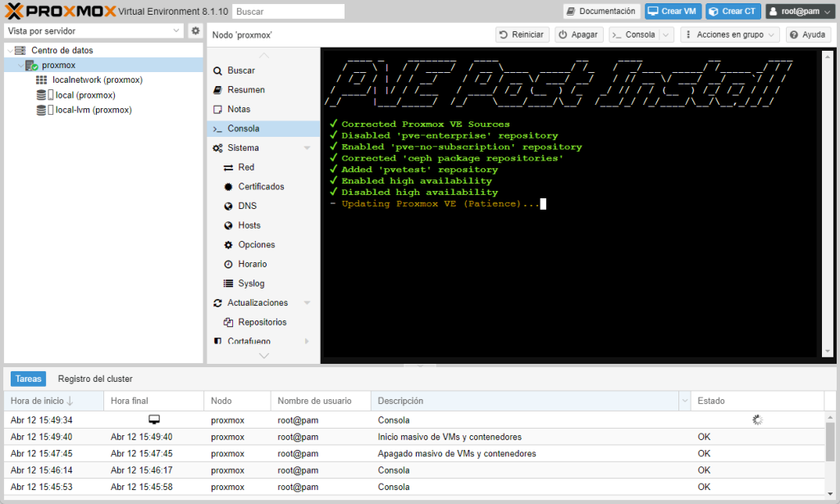The height and width of the screenshot is (504, 840).
Task: Select local-lvm (proxmox) storage item
Action: 94,110
